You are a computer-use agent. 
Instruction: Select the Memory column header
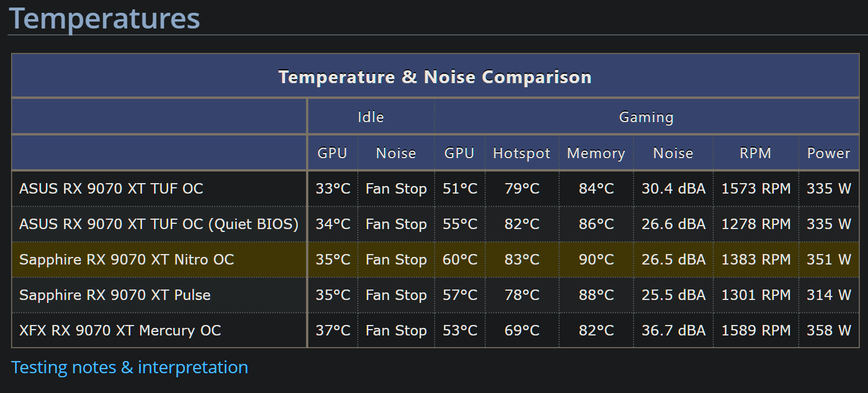(596, 153)
